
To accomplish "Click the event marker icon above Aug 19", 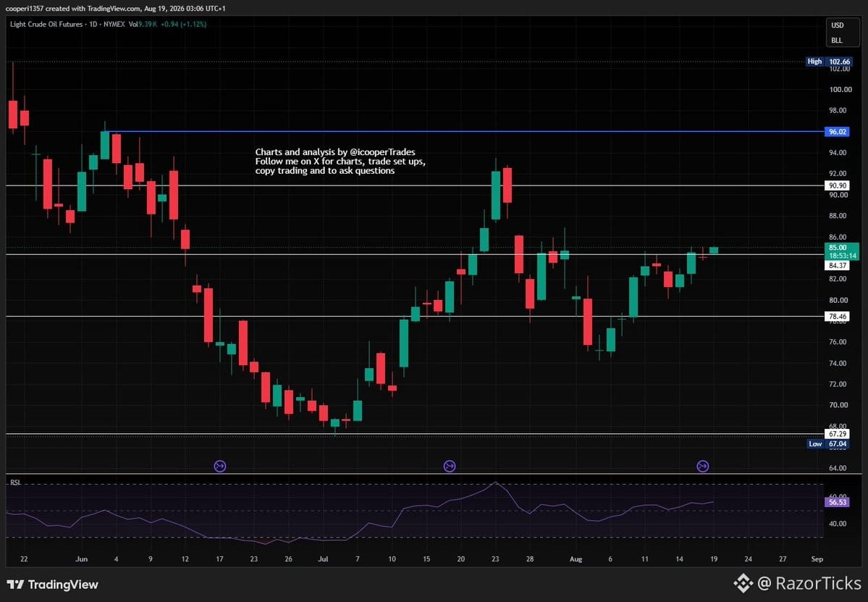I will 702,467.
